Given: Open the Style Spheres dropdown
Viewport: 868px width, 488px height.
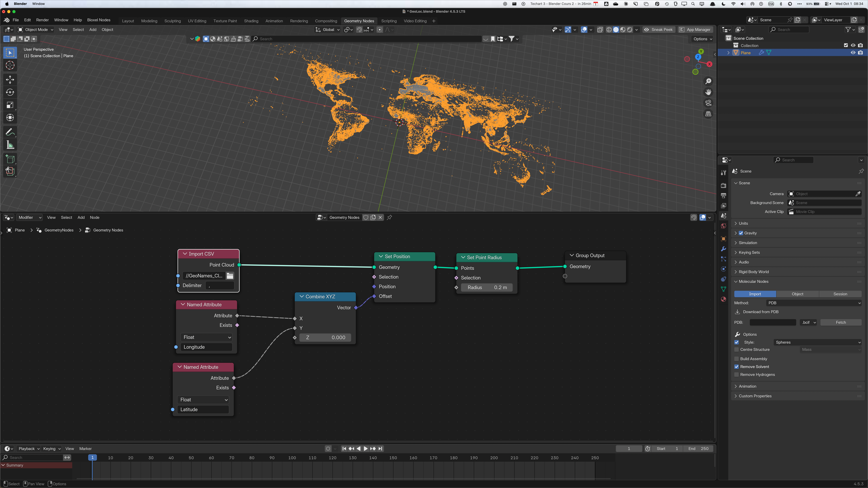Looking at the screenshot, I should pyautogui.click(x=818, y=343).
